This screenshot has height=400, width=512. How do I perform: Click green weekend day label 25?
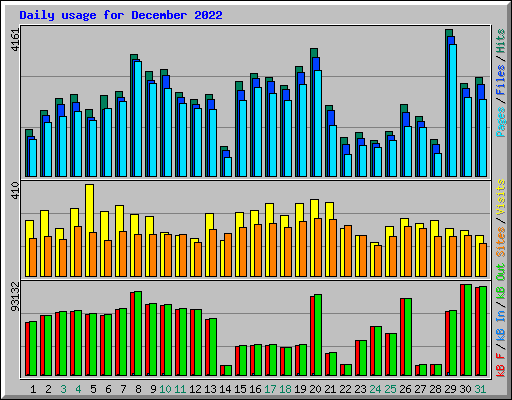(390, 389)
